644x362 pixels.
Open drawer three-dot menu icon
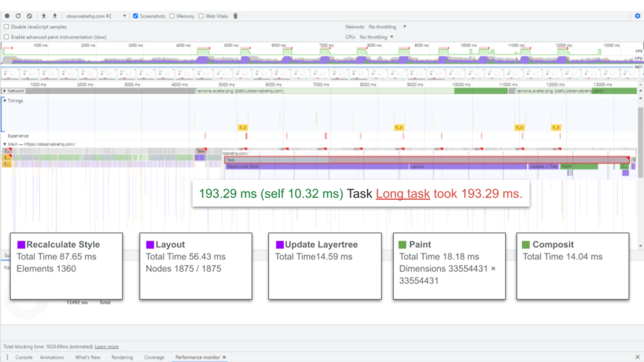(x=7, y=357)
